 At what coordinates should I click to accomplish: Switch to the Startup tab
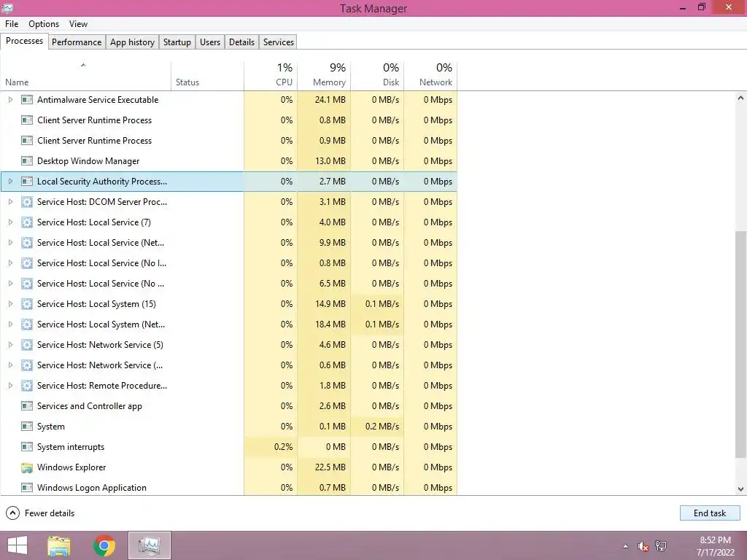coord(177,42)
